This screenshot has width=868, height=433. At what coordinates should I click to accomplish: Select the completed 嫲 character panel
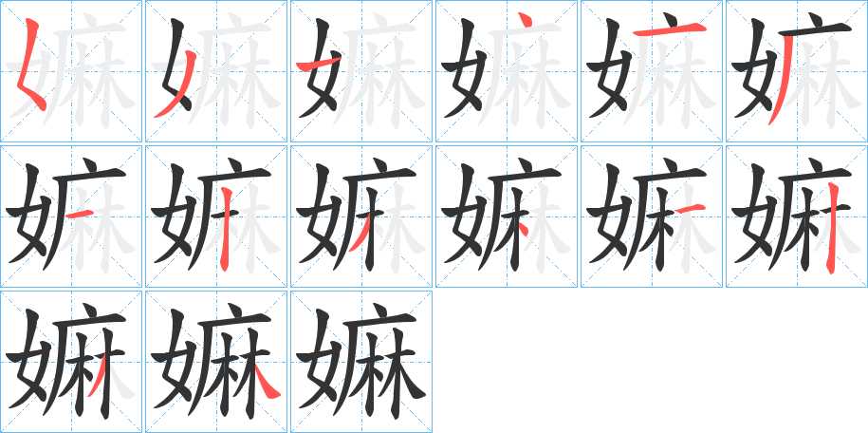360,362
